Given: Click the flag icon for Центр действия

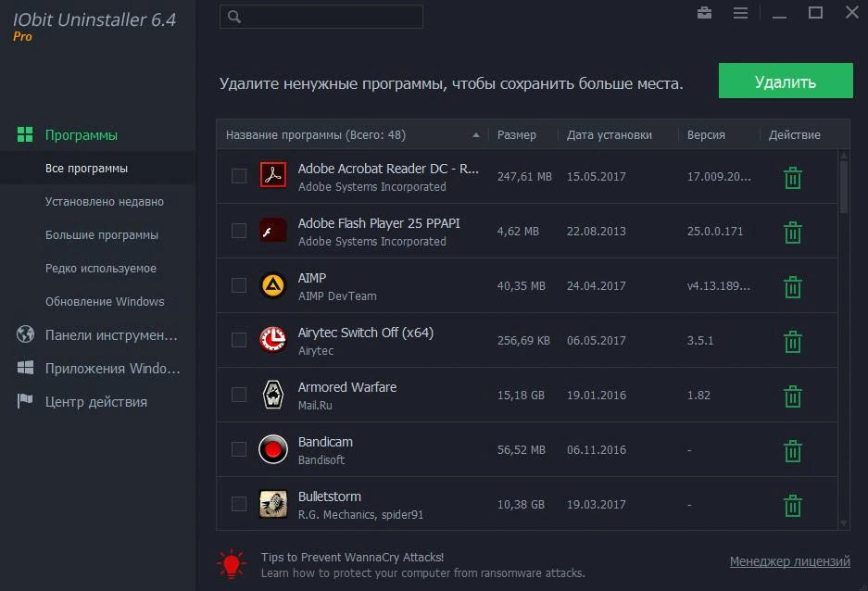Looking at the screenshot, I should [25, 401].
